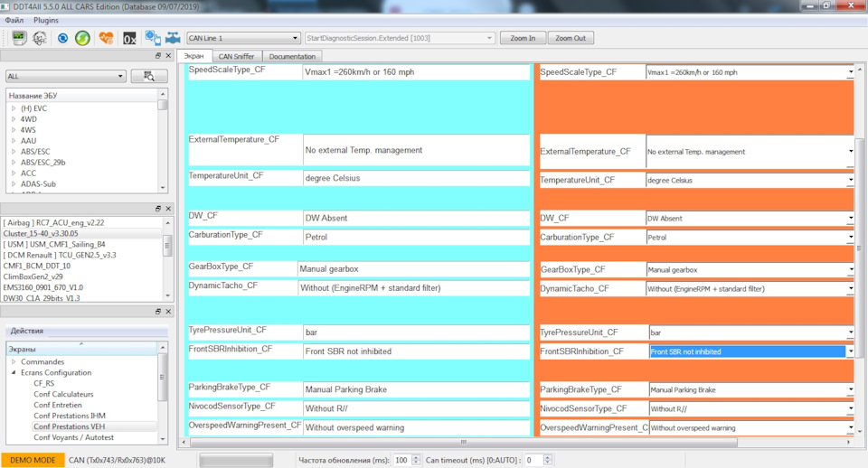Open orange CarburationType_CF combo box
Image resolution: width=868 pixels, height=468 pixels.
pyautogui.click(x=750, y=238)
